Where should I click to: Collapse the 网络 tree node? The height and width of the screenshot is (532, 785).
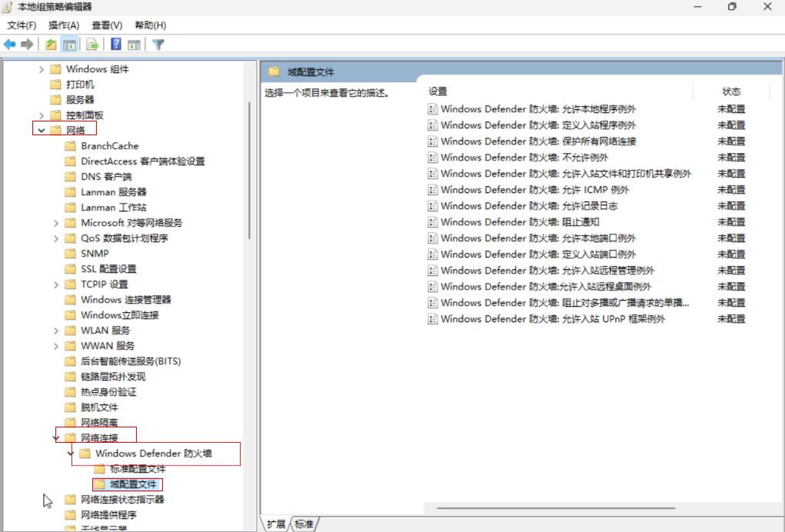41,130
